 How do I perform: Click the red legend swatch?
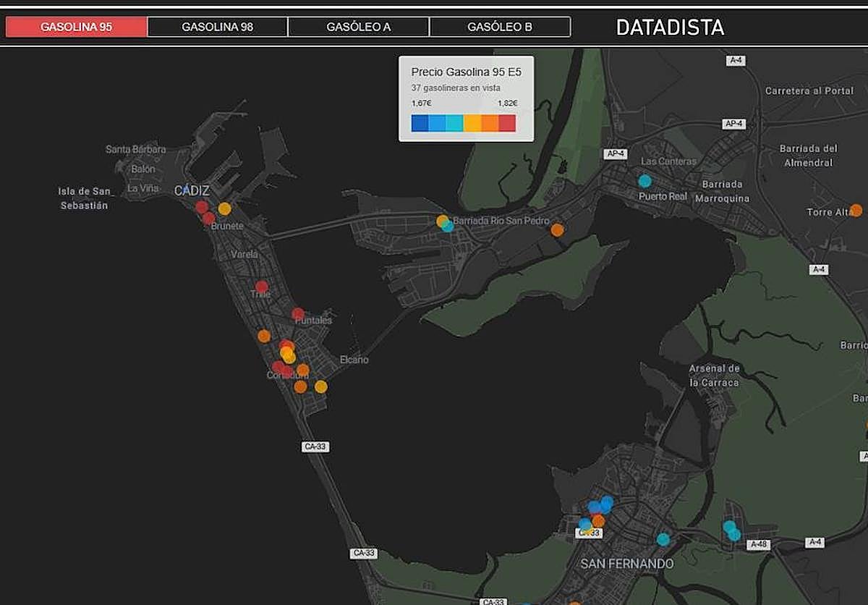pos(507,123)
